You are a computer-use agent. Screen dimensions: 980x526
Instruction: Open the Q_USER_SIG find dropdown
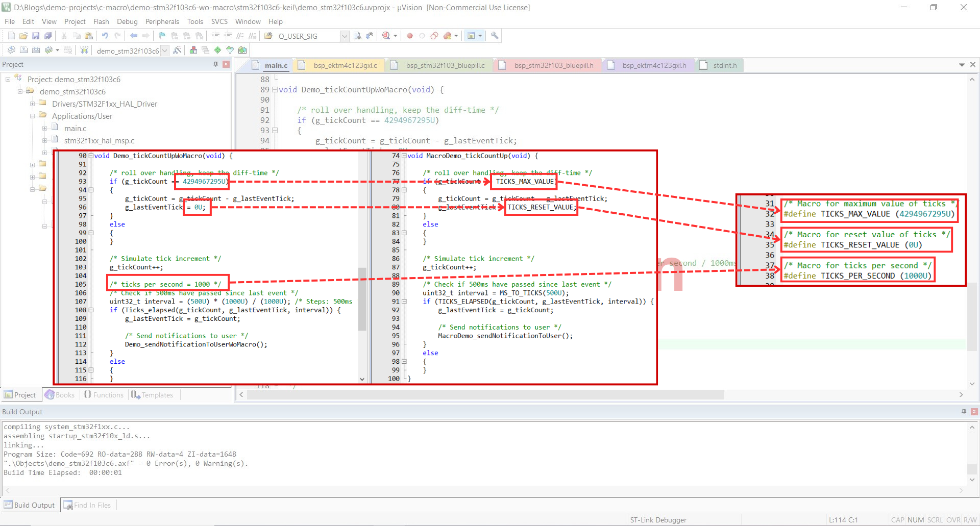click(345, 36)
